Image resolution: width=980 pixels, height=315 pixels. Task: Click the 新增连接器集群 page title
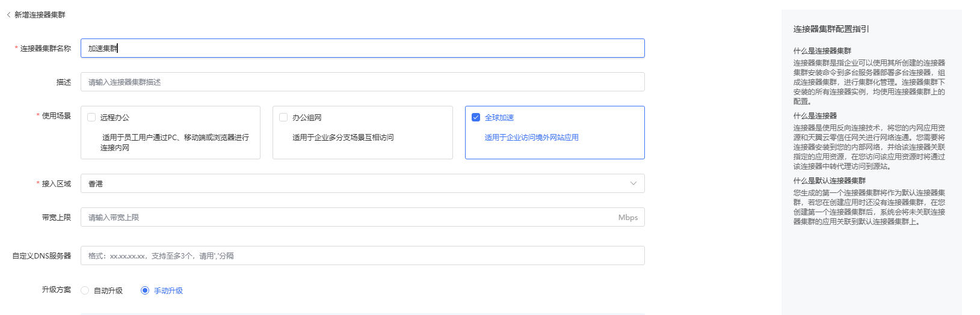(40, 15)
